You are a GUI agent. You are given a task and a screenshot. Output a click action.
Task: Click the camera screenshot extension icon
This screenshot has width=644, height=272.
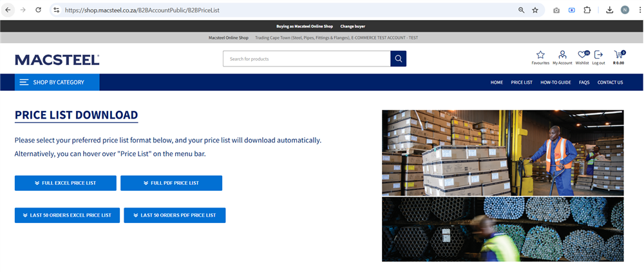pyautogui.click(x=556, y=10)
